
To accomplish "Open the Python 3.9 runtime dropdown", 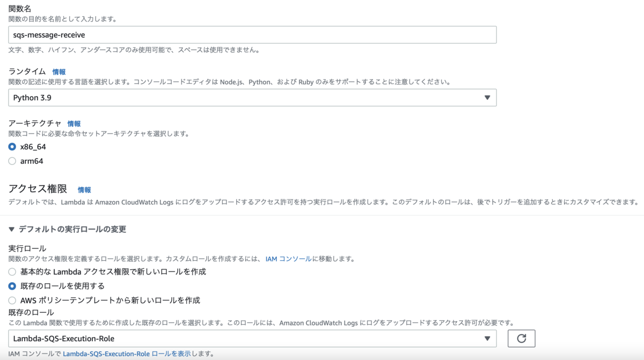I will (252, 98).
